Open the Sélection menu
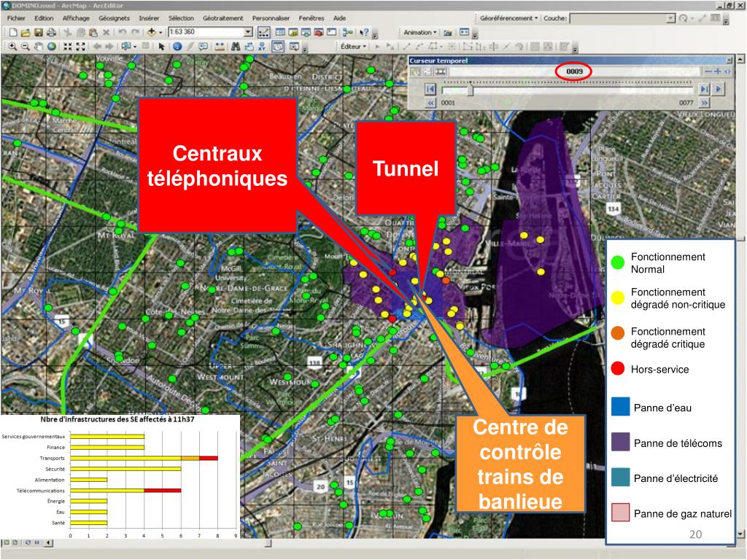This screenshot has height=560, width=747. pyautogui.click(x=181, y=18)
